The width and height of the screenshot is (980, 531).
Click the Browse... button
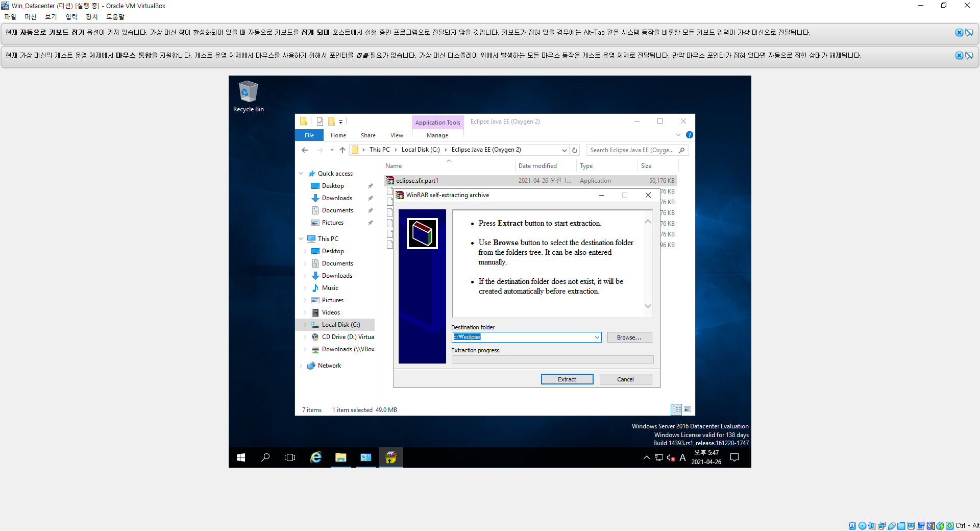click(629, 337)
